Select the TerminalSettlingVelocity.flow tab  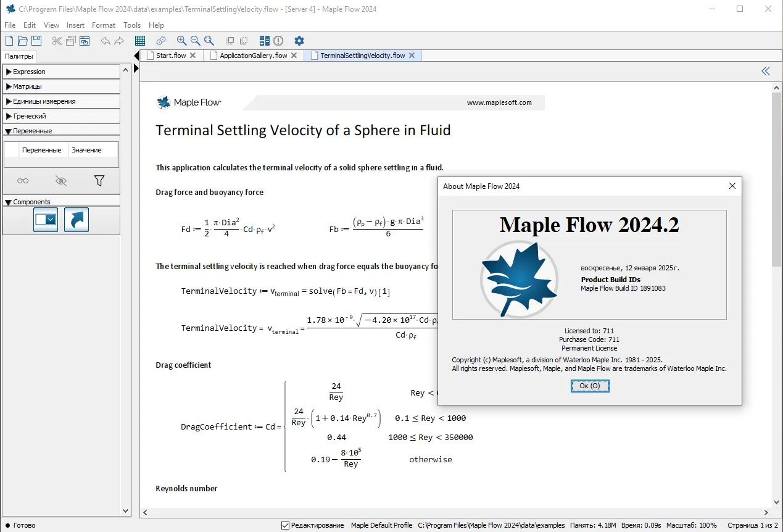363,56
